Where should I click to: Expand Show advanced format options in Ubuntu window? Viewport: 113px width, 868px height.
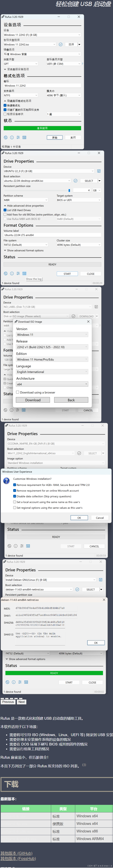coord(24,250)
